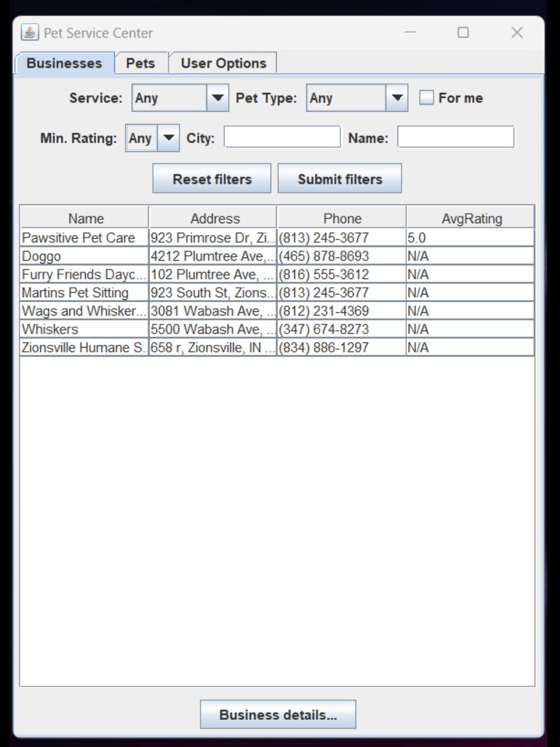Click the Java app icon in title bar
This screenshot has height=747, width=560.
coord(30,33)
